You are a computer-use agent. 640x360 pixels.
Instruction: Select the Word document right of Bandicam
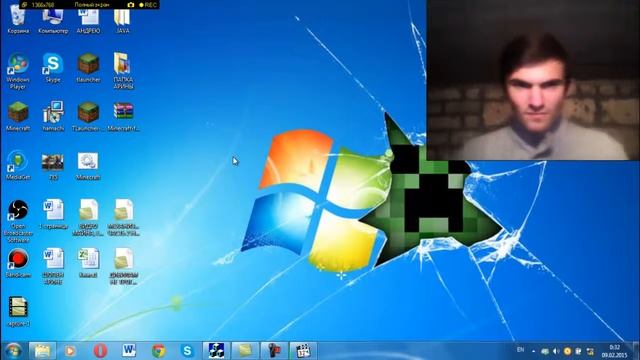click(53, 266)
